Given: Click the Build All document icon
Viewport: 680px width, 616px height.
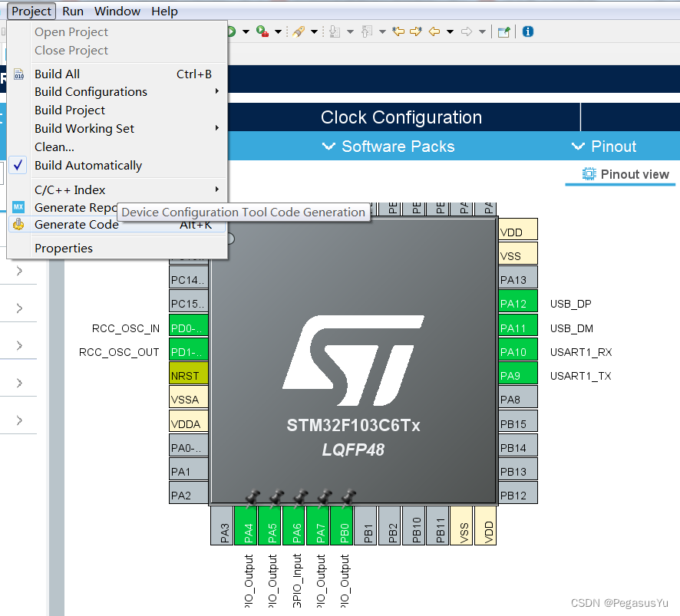Looking at the screenshot, I should click(x=18, y=74).
